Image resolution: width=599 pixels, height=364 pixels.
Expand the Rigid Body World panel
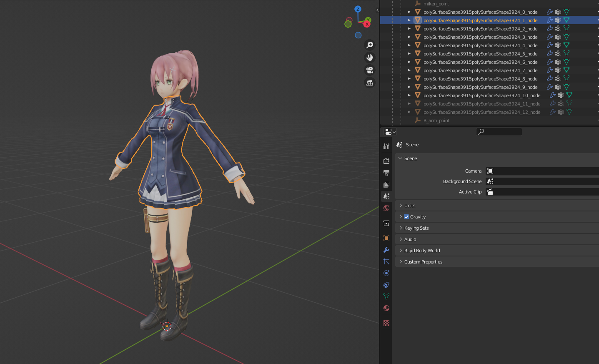point(401,251)
